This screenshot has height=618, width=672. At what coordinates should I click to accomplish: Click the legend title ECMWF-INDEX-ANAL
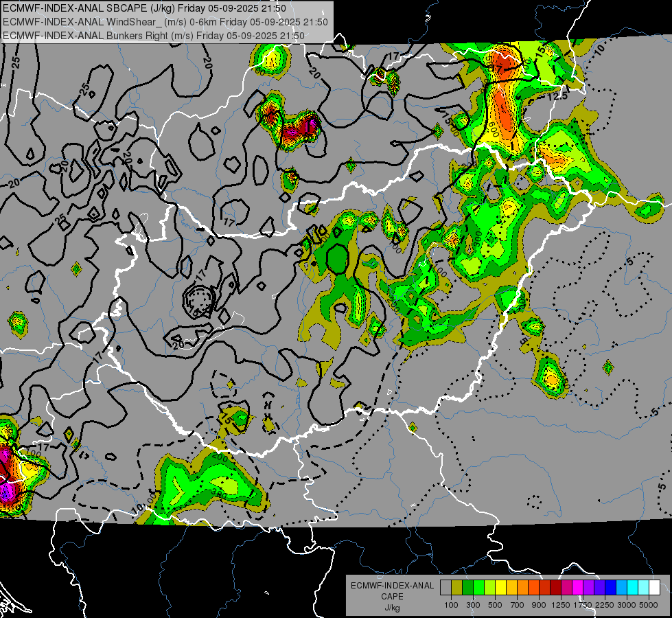pyautogui.click(x=393, y=586)
